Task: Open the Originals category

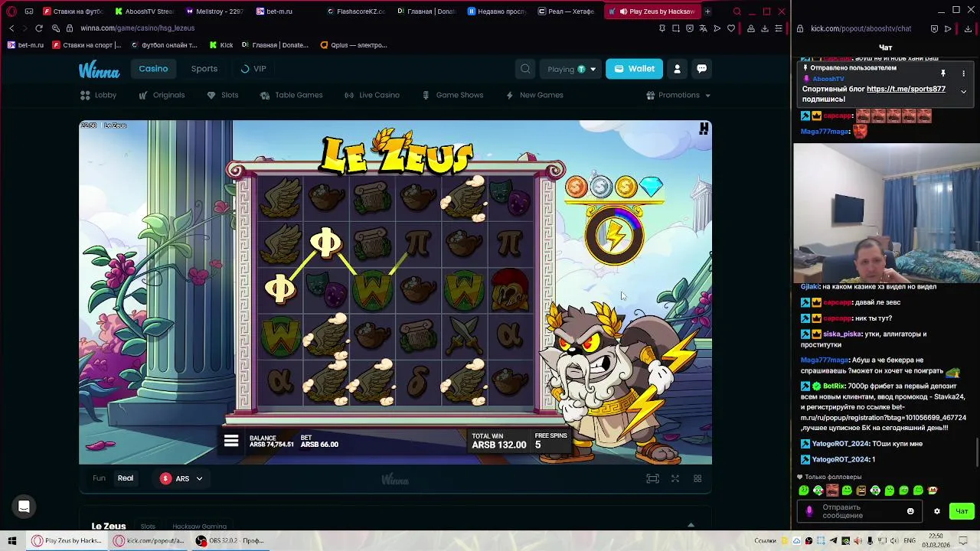Action: (162, 95)
